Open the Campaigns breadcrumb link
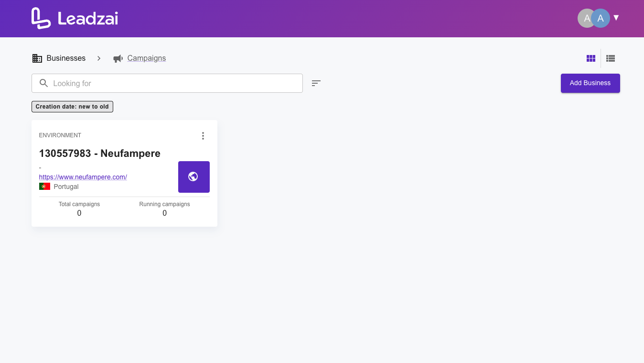Viewport: 644px width, 363px height. coord(147,58)
